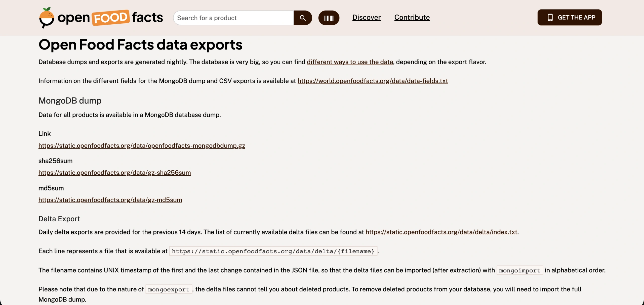This screenshot has height=305, width=644.
Task: Open the Contribute menu
Action: pyautogui.click(x=412, y=17)
